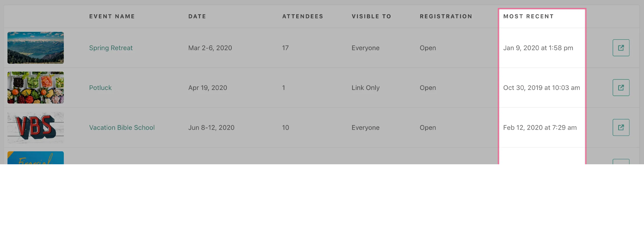Select the Potluck food thumbnail
Screen dimensions: 644x231
tap(35, 88)
